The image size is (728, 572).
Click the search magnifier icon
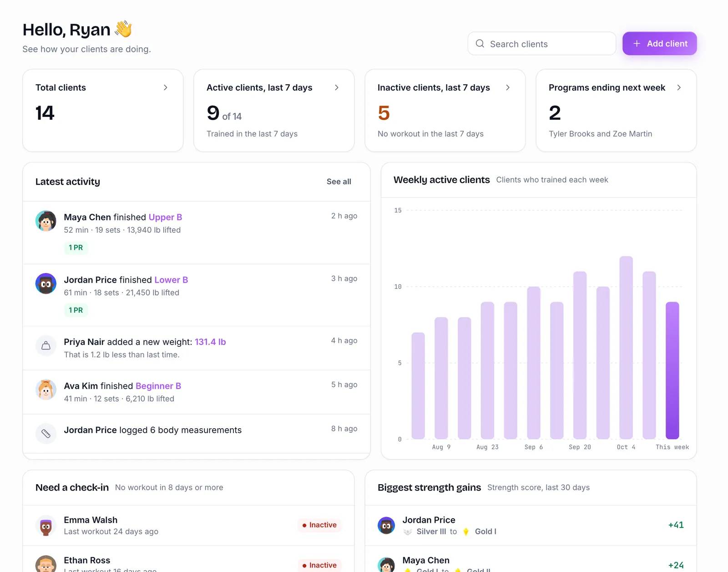click(x=480, y=44)
